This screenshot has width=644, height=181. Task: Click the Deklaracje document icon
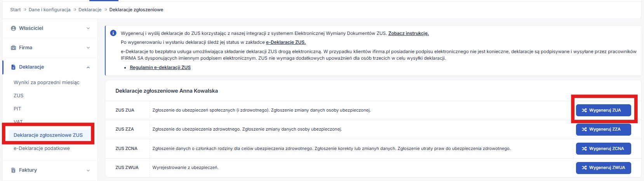coord(14,67)
